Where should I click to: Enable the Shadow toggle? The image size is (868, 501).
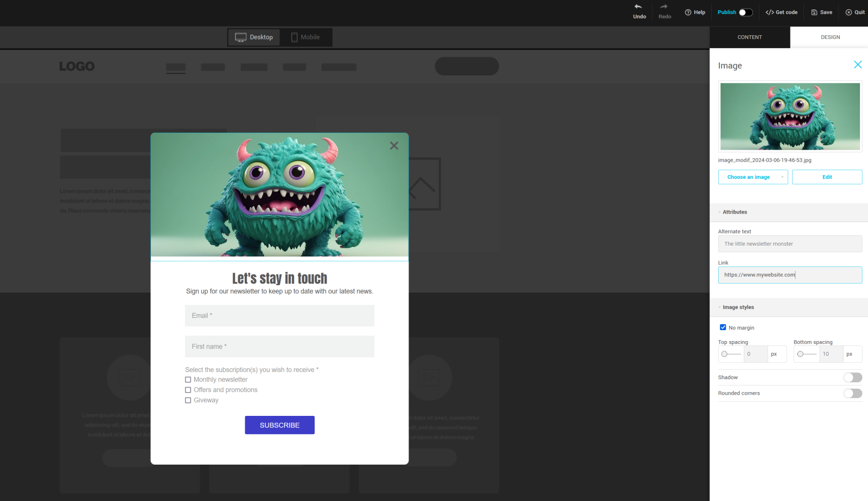(x=852, y=377)
